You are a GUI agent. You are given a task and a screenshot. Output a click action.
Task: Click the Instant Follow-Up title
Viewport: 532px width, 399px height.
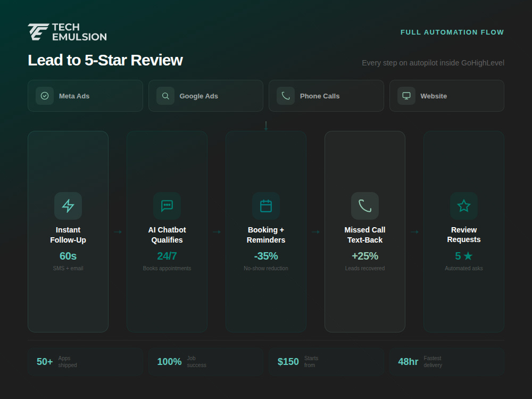(x=68, y=235)
